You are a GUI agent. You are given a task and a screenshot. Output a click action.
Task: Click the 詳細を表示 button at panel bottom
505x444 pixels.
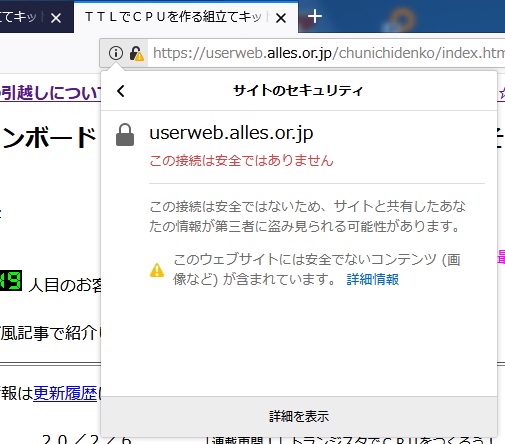(x=299, y=416)
